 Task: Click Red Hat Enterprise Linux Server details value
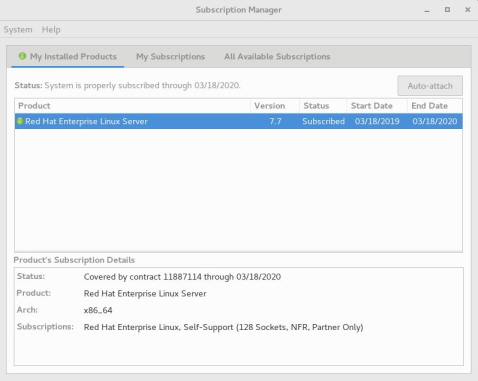click(x=145, y=294)
